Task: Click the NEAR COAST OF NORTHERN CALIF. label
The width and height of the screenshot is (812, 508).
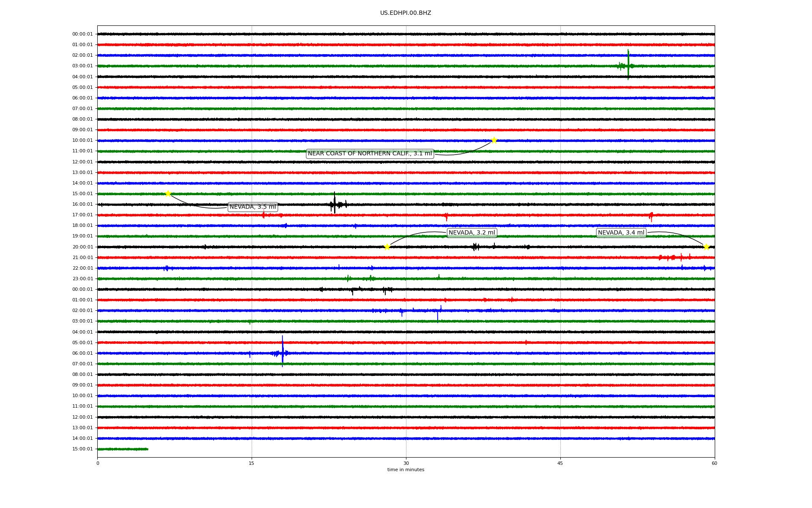Action: click(370, 154)
